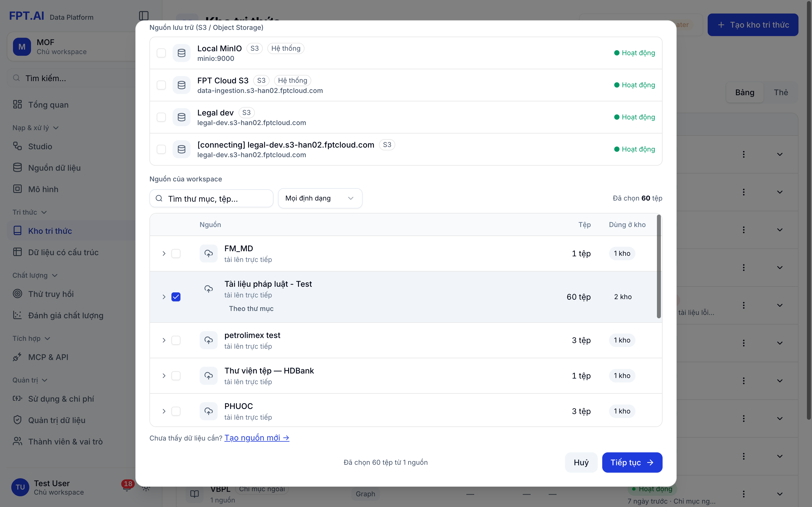Viewport: 812px width, 507px height.
Task: Expand the FM_MD source row
Action: pos(164,253)
